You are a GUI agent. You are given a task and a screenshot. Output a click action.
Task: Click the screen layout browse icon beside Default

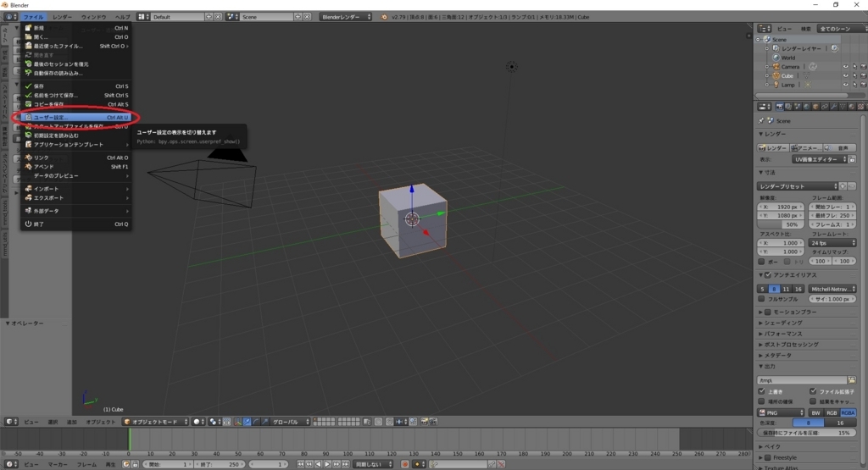click(x=143, y=17)
